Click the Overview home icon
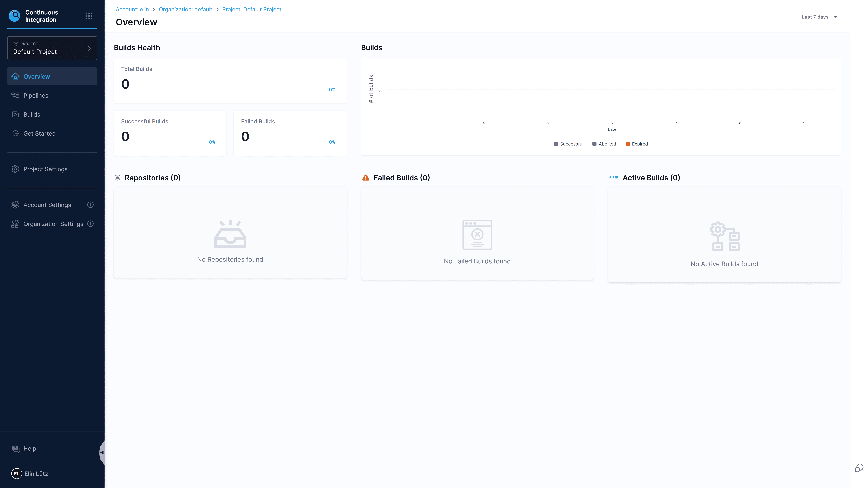 coord(15,76)
